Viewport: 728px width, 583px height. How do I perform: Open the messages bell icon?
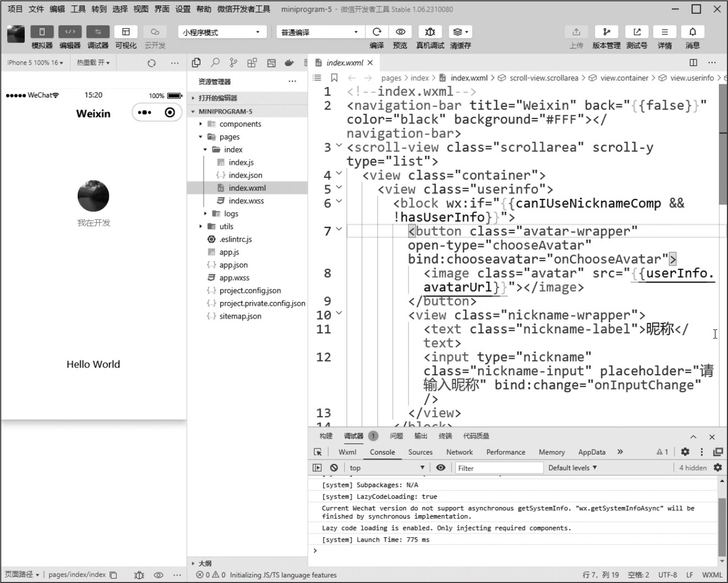(693, 32)
